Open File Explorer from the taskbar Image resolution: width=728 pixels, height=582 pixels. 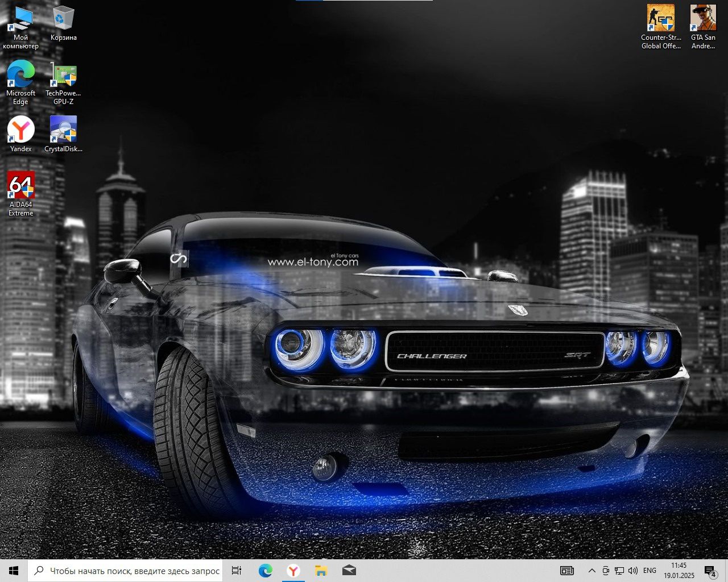coord(321,571)
